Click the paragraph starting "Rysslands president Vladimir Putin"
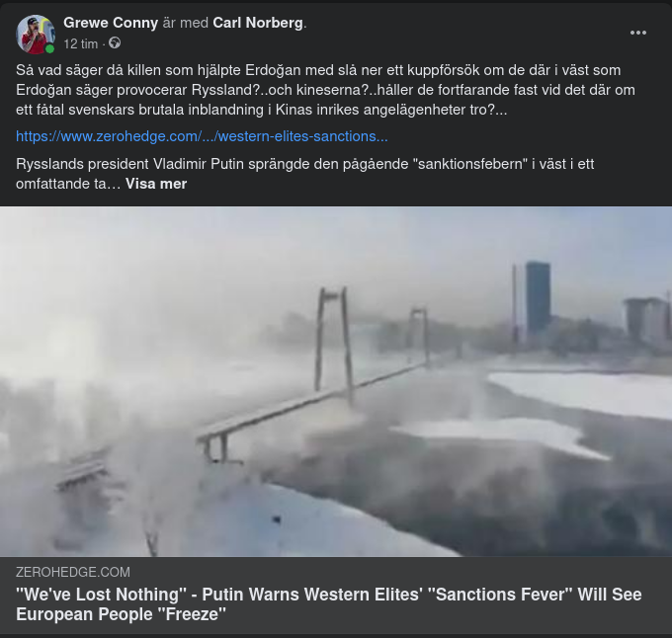The width and height of the screenshot is (672, 638). tap(304, 174)
